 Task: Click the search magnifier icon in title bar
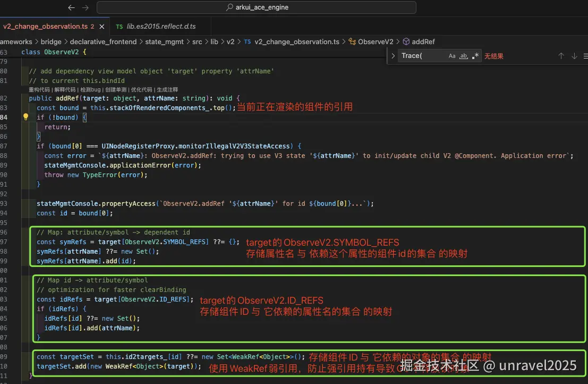(x=229, y=7)
